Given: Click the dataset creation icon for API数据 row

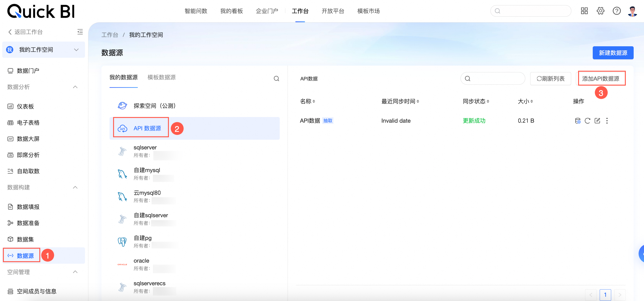Looking at the screenshot, I should (x=577, y=121).
